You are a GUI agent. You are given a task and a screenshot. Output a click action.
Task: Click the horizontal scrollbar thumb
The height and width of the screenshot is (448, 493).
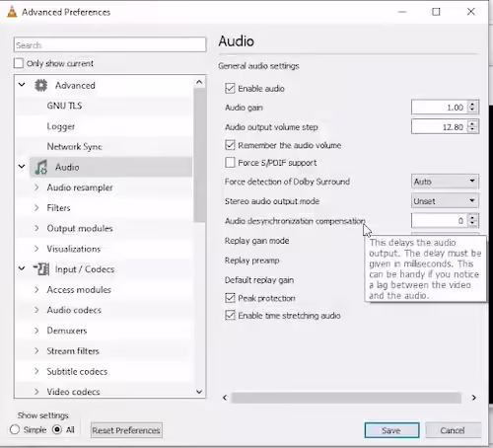point(346,398)
